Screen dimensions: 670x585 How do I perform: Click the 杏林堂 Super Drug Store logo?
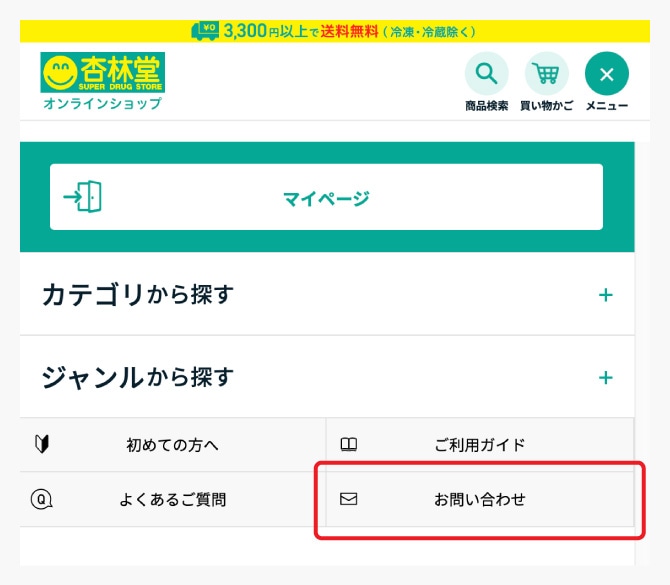(103, 81)
